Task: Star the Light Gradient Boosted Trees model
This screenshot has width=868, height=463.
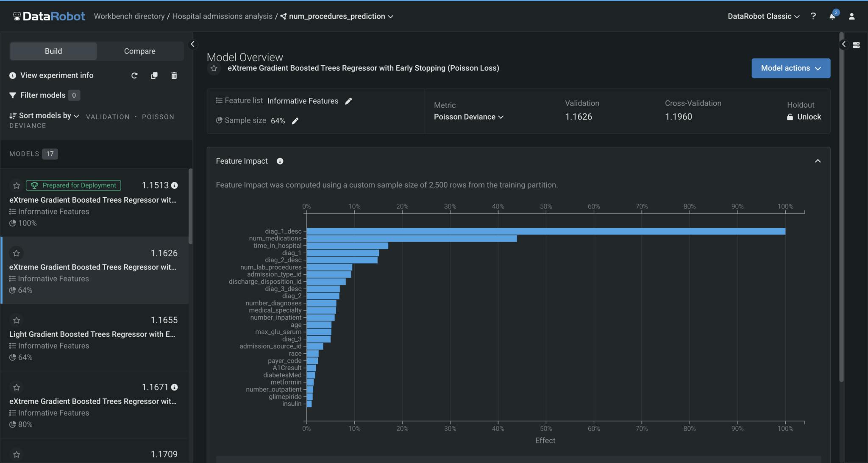Action: pos(17,321)
